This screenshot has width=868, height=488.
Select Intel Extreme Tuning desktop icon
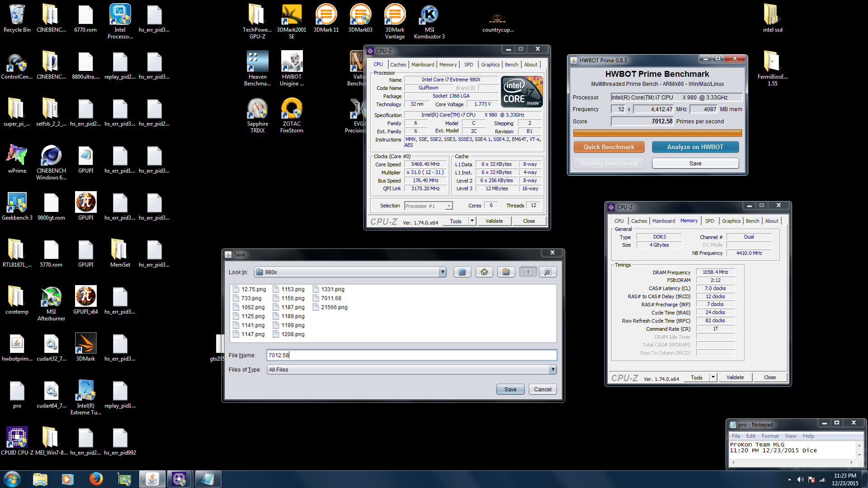coord(85,398)
